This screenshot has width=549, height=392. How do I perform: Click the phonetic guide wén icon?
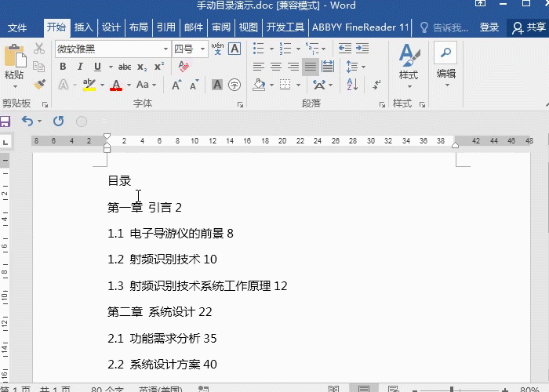tap(217, 49)
